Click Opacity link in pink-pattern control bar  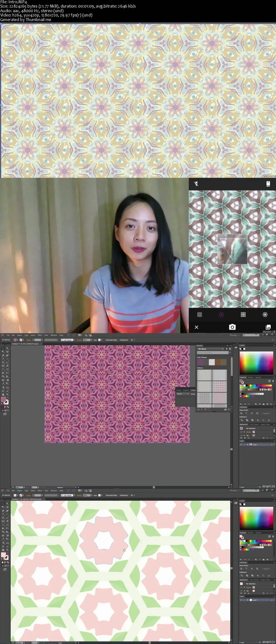click(80, 340)
